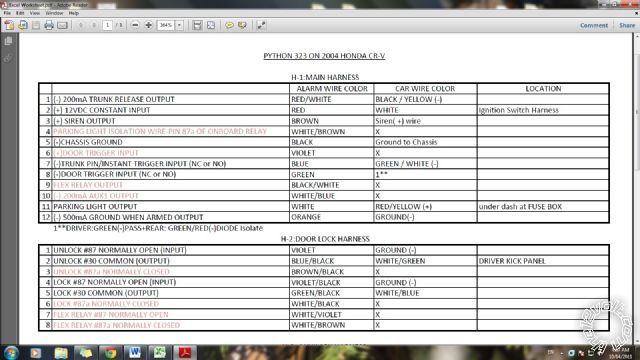Image resolution: width=640 pixels, height=360 pixels.
Task: Click the email envelope toolbar icon
Action: [x=62, y=25]
